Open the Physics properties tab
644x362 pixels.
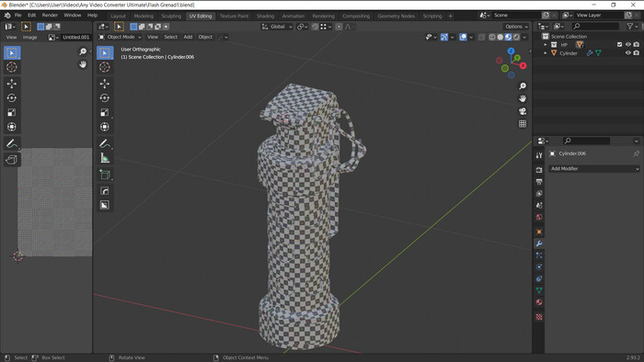coord(539,266)
